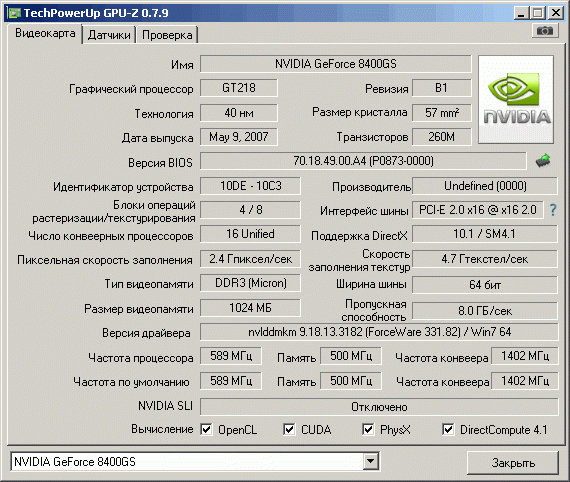
Task: Click the May 9, 2007 release date
Action: [239, 137]
